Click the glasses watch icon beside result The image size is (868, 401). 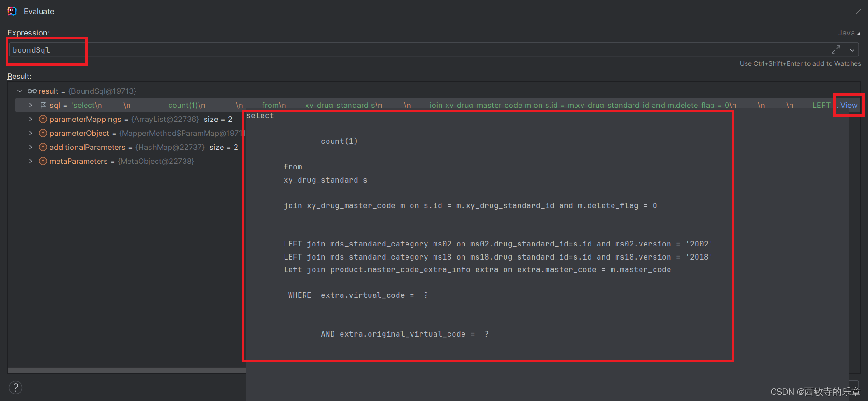tap(32, 91)
